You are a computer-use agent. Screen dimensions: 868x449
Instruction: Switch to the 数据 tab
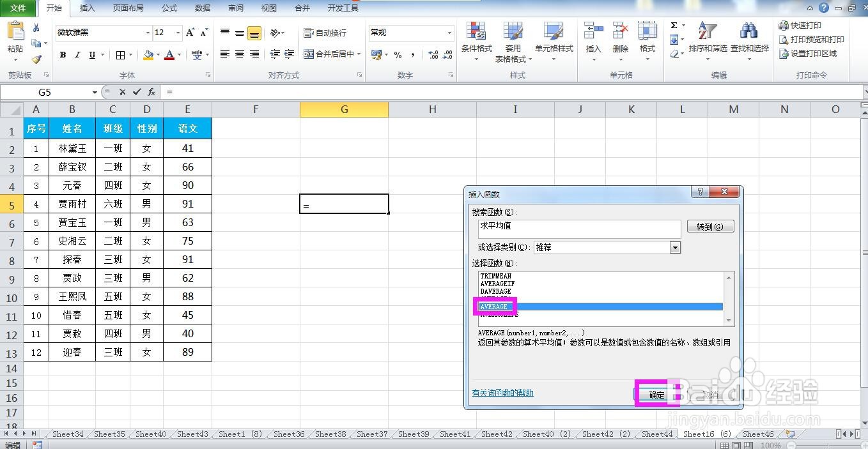202,8
